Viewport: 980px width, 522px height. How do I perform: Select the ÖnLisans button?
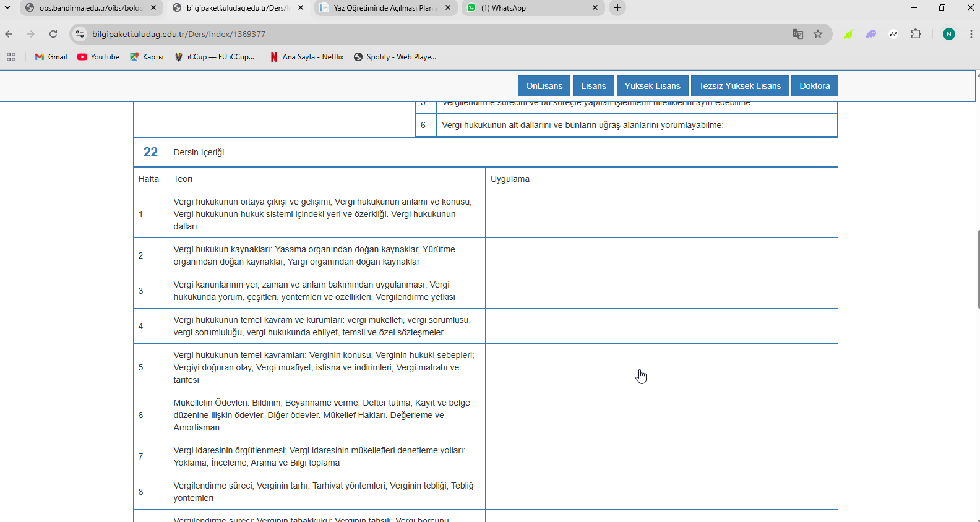[544, 86]
